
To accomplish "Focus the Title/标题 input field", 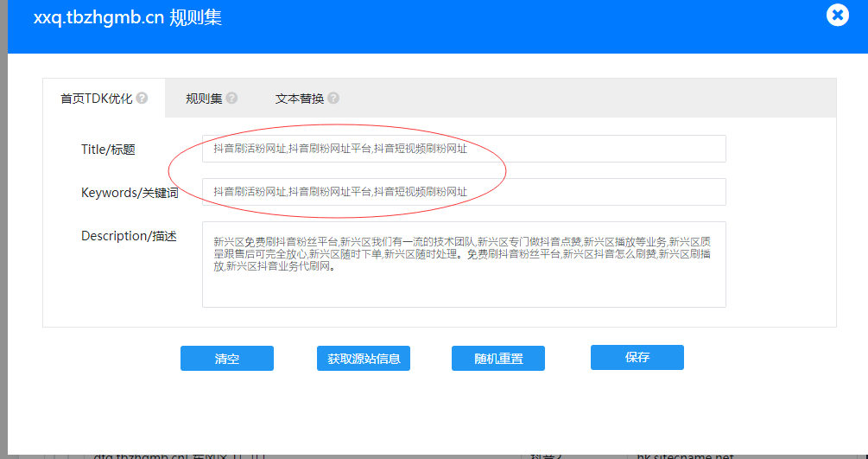I will point(464,149).
